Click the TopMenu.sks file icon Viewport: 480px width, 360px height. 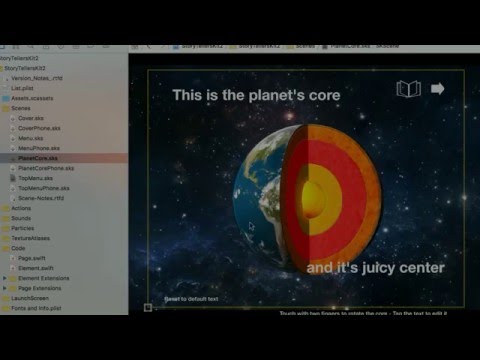(x=13, y=178)
